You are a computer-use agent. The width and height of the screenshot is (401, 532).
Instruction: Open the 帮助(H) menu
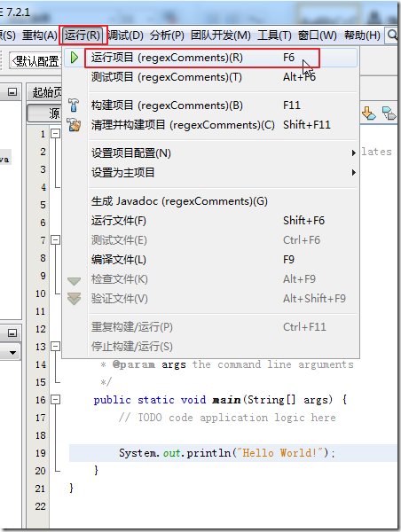(362, 35)
